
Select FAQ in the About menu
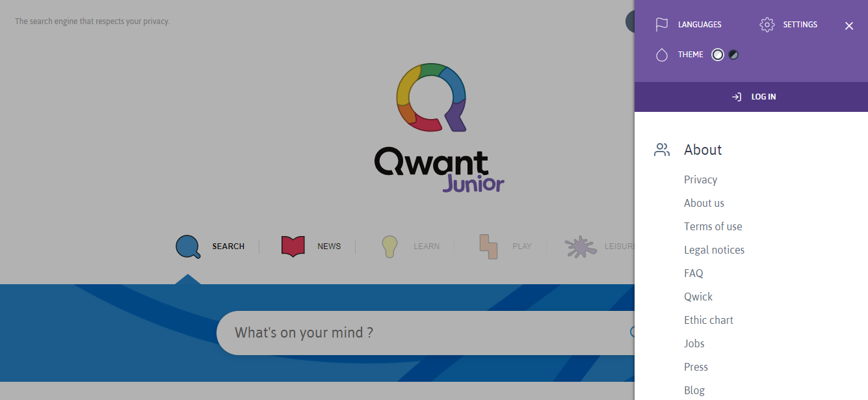[x=693, y=273]
